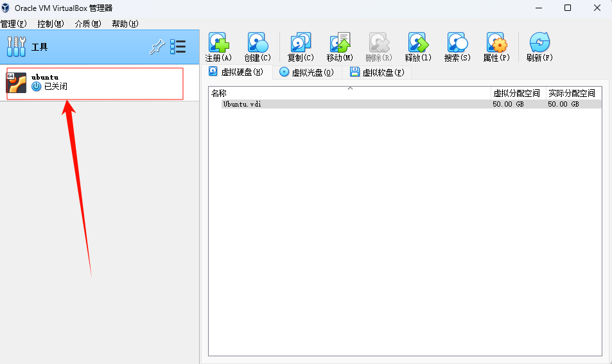
Task: Click the 创建 (Create) disk icon
Action: pos(258,44)
